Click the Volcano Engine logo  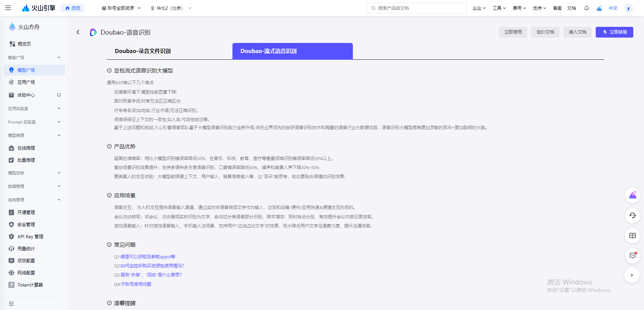pos(39,8)
